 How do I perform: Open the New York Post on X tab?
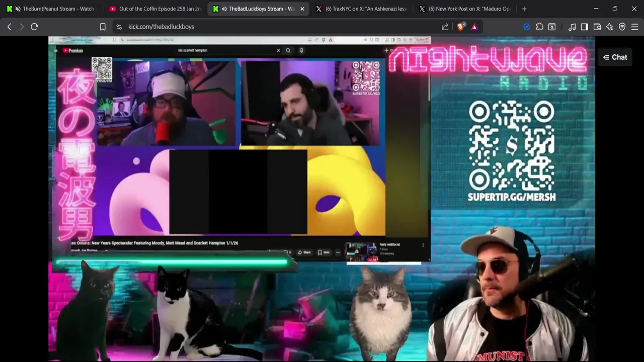click(464, 9)
